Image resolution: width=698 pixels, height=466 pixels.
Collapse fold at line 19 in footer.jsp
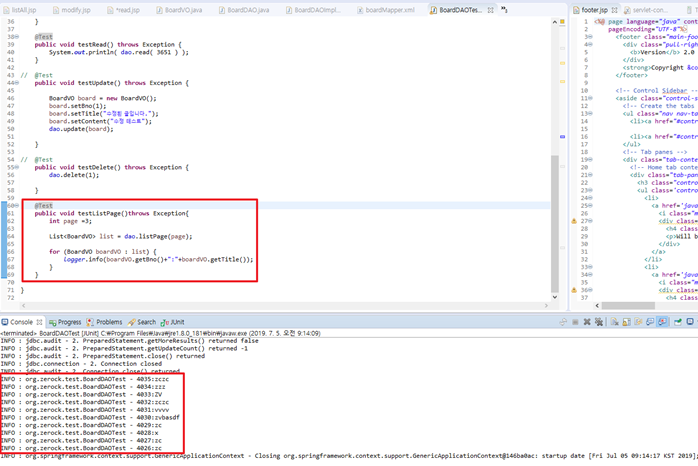click(591, 159)
